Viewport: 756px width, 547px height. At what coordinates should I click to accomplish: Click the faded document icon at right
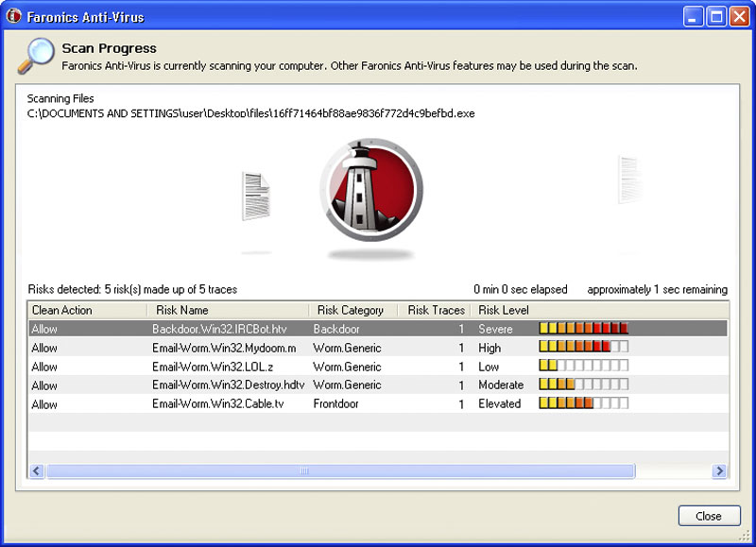tap(630, 179)
